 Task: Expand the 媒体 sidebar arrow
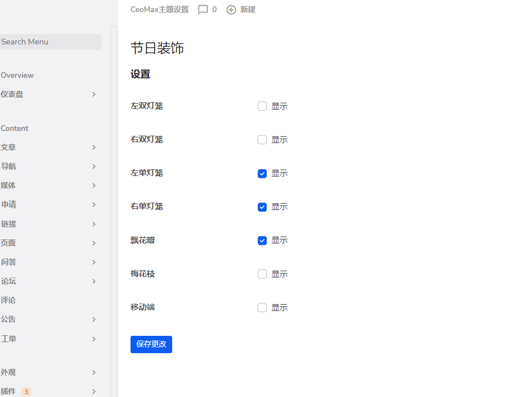[94, 185]
